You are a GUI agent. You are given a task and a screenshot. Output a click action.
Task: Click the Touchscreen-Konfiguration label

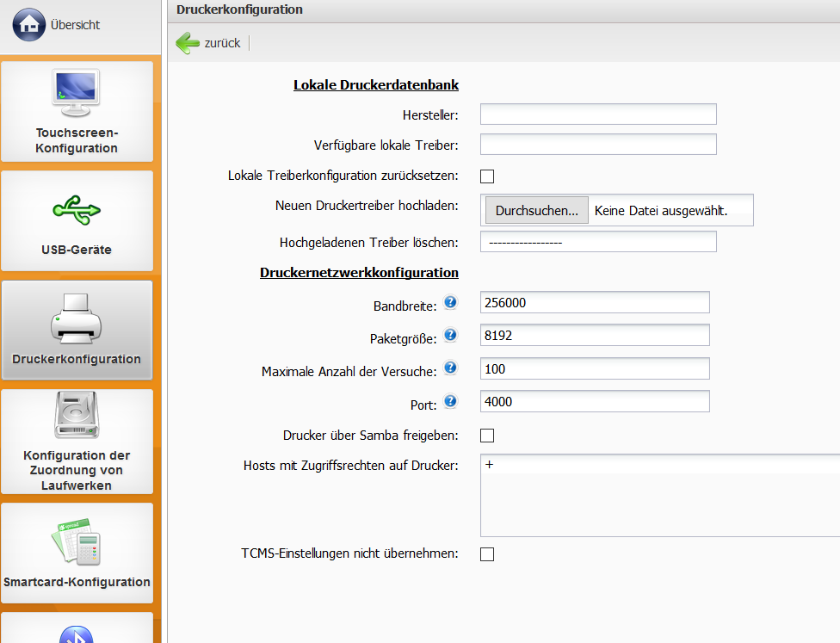coord(77,140)
